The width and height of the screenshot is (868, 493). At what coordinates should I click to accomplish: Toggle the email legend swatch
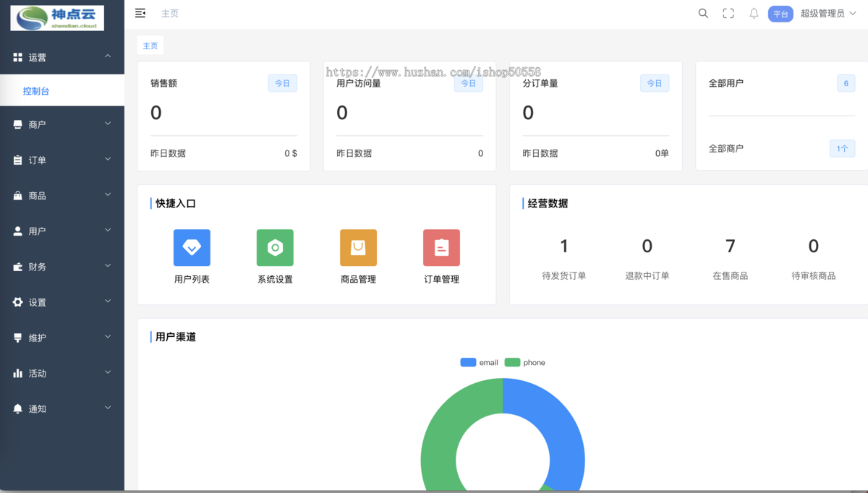coord(468,362)
